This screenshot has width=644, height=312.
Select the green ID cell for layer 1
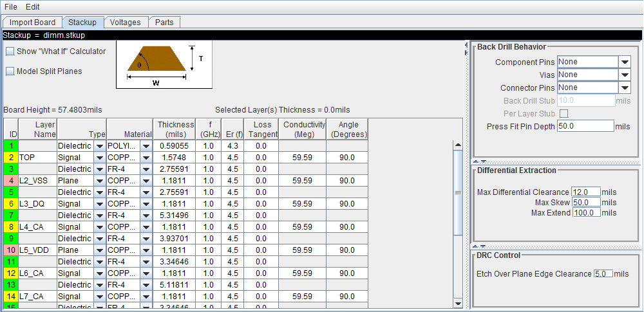(x=11, y=146)
